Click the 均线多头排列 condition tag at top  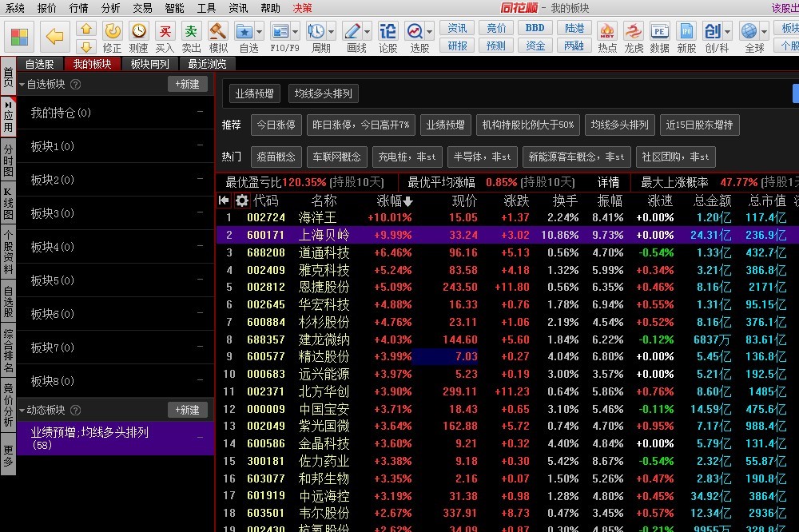pos(323,93)
